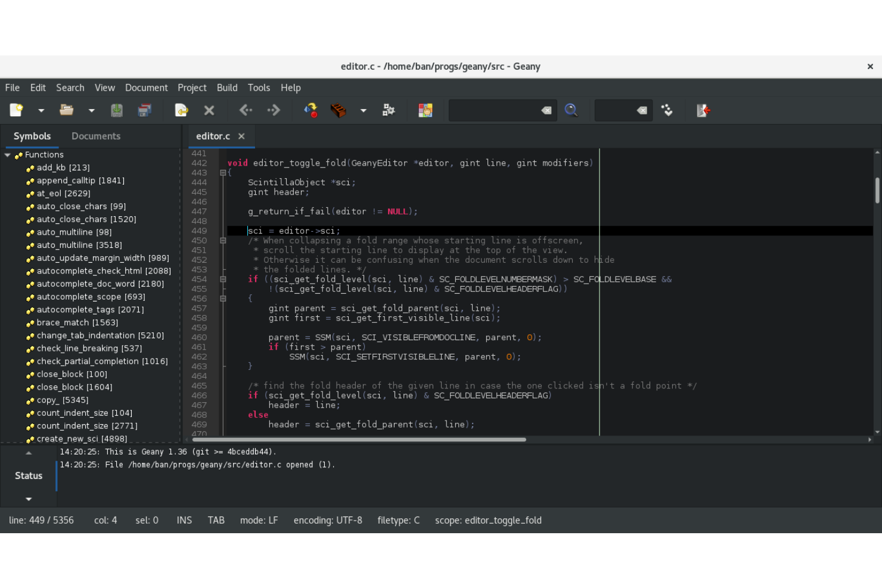Select the autocomplete_check_html [2088] symbol
Screen dimensions: 882x588
104,271
